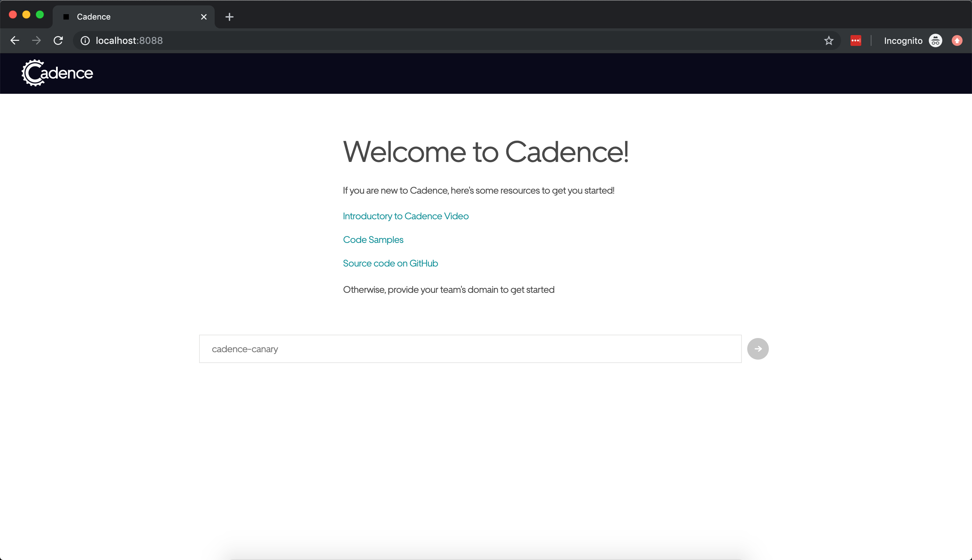Open a new browser tab
Image resolution: width=972 pixels, height=560 pixels.
(x=229, y=17)
